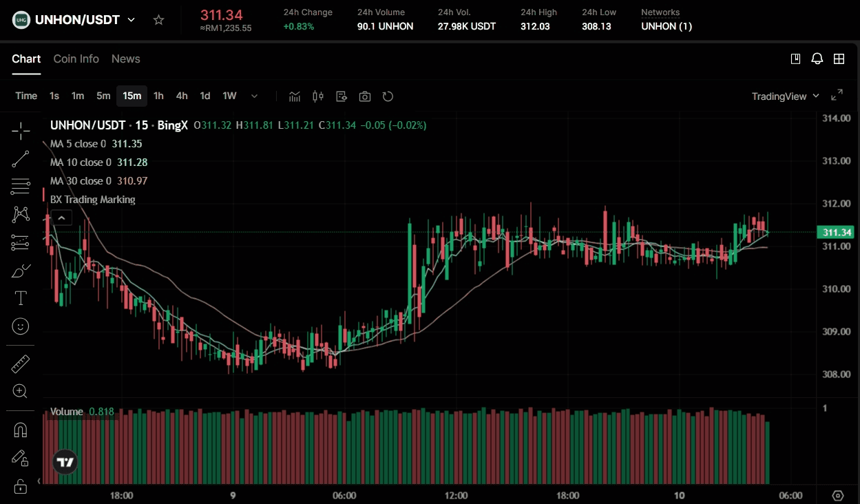Open the TradingView chart type dropdown
Image resolution: width=860 pixels, height=504 pixels.
(786, 96)
